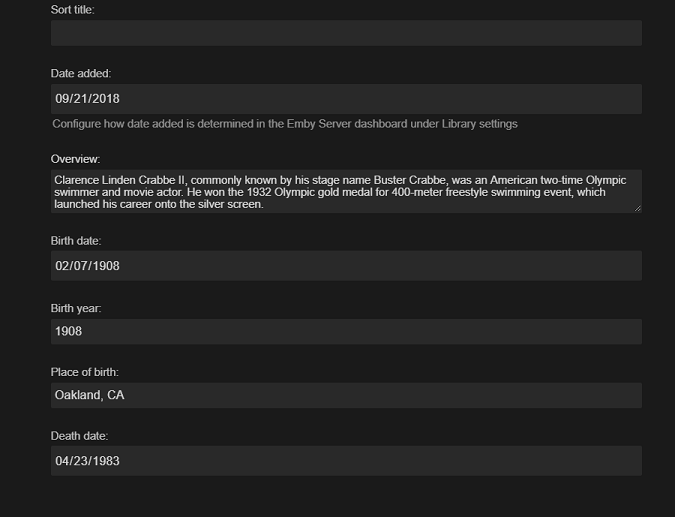Click the month "02" in Birth date
The height and width of the screenshot is (517, 675).
point(62,266)
